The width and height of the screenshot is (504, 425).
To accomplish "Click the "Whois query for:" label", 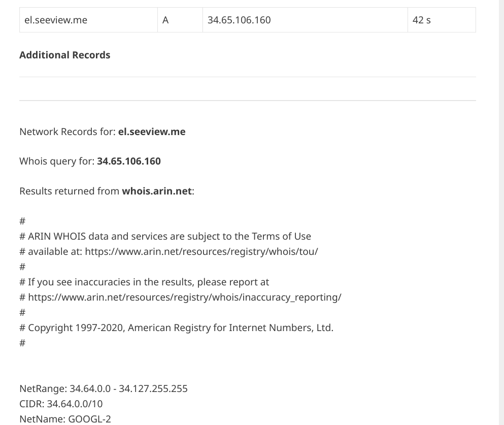I will 57,161.
